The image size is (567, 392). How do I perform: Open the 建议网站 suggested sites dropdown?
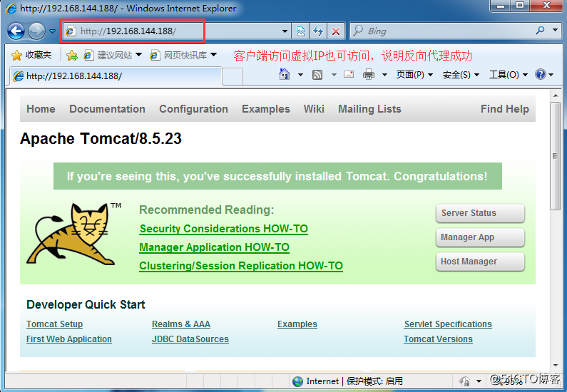[x=113, y=56]
